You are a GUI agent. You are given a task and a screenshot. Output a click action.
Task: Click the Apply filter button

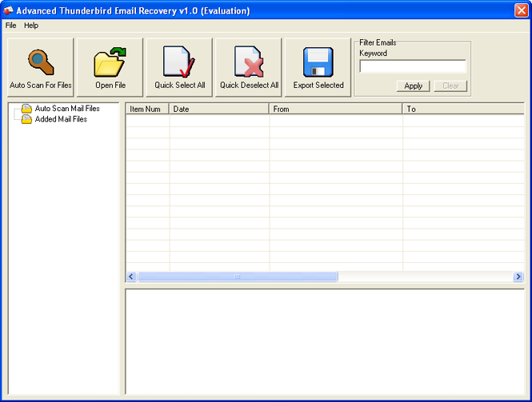[413, 86]
